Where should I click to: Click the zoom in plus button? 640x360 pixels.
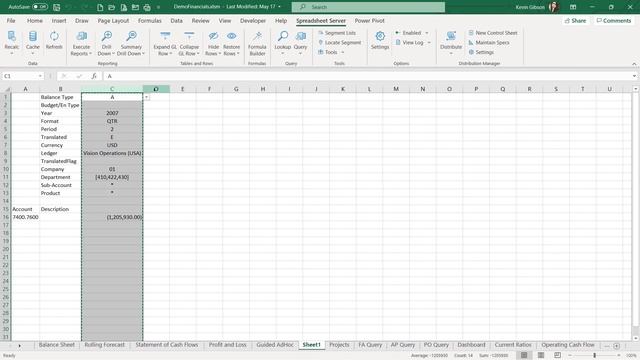tap(619, 356)
